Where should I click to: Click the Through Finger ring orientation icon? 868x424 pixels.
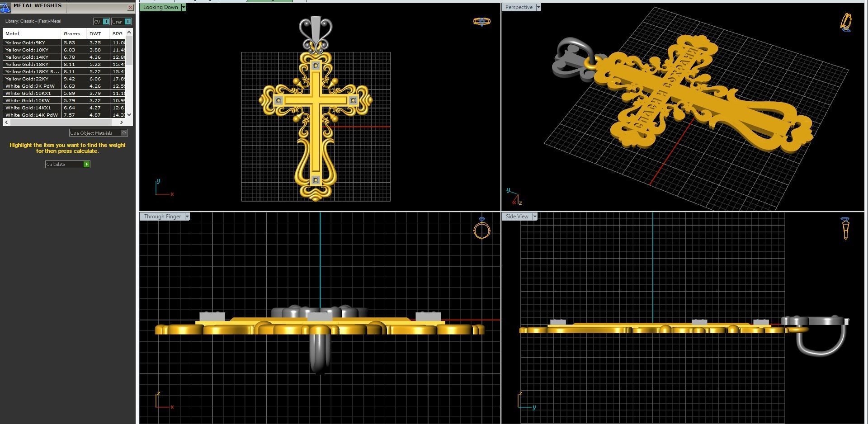tap(482, 228)
